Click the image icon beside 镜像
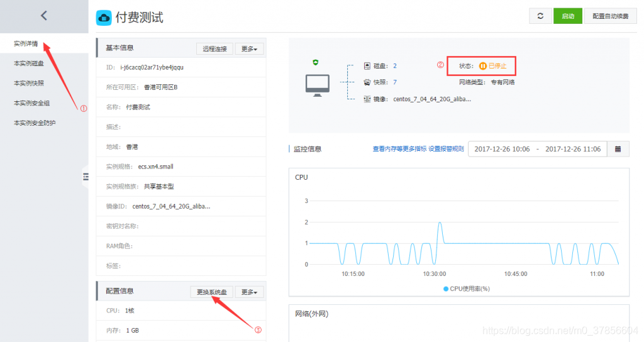This screenshot has height=342, width=644. coord(367,99)
